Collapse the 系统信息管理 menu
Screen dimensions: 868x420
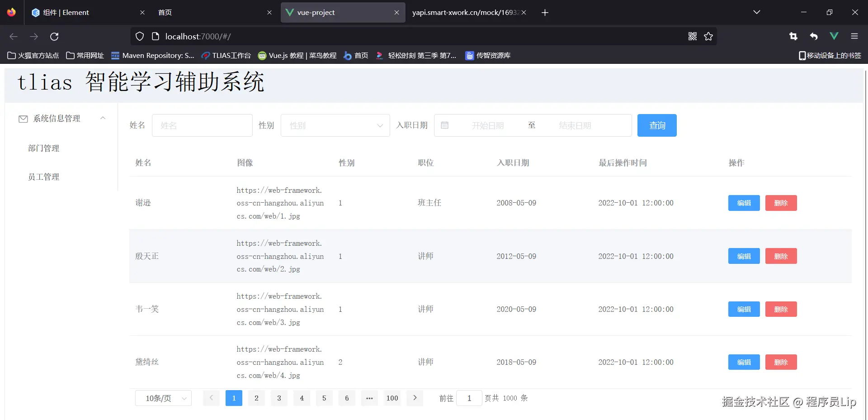(103, 118)
